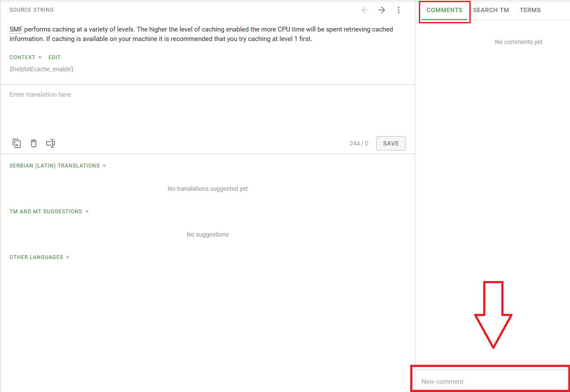Go to the next string arrow
This screenshot has width=570, height=392.
(382, 10)
